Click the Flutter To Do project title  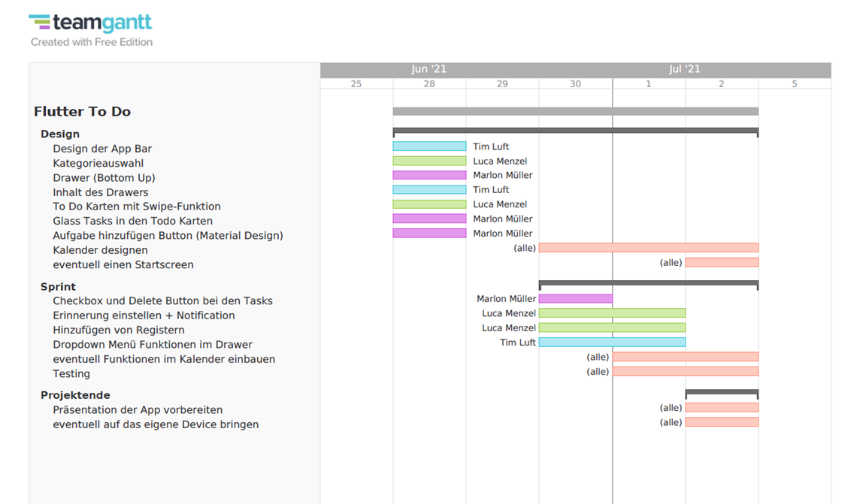pos(82,110)
